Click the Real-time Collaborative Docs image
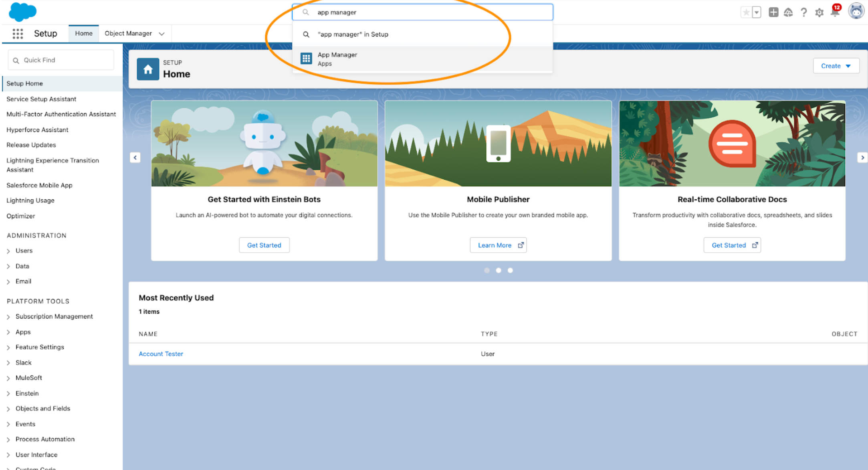868x470 pixels. 732,144
